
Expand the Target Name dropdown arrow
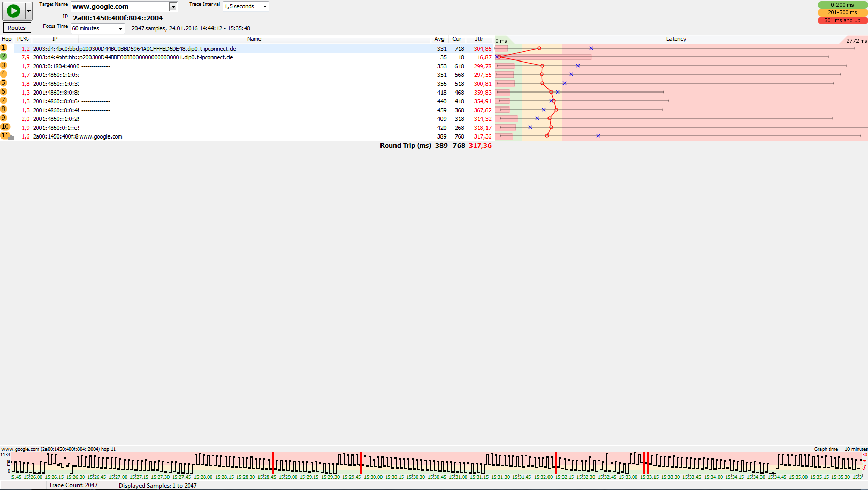click(174, 7)
